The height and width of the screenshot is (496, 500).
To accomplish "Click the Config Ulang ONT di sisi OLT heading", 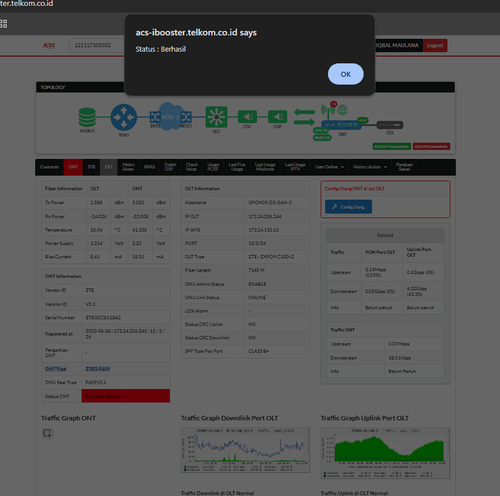I will pyautogui.click(x=355, y=189).
